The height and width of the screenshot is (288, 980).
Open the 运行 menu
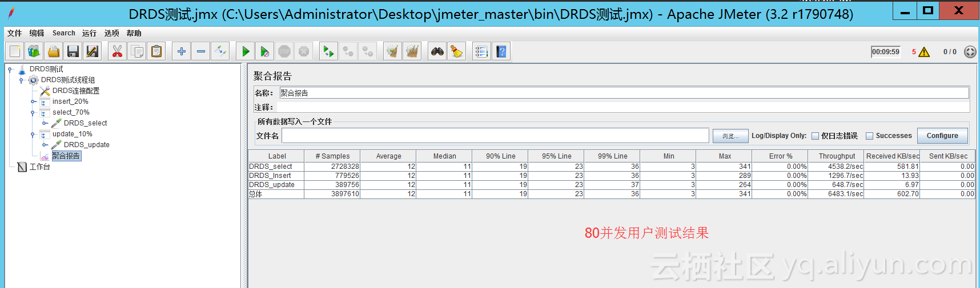click(89, 33)
